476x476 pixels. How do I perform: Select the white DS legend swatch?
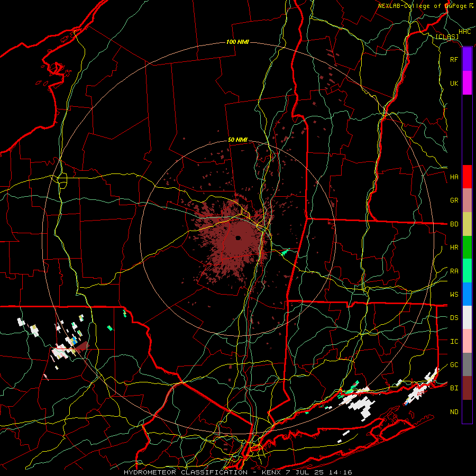click(467, 317)
